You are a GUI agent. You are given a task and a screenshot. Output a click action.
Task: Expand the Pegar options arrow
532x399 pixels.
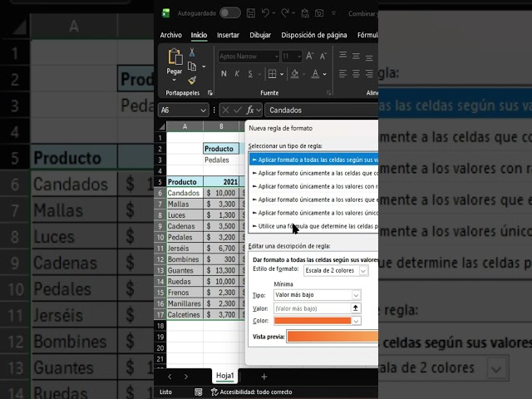[174, 80]
